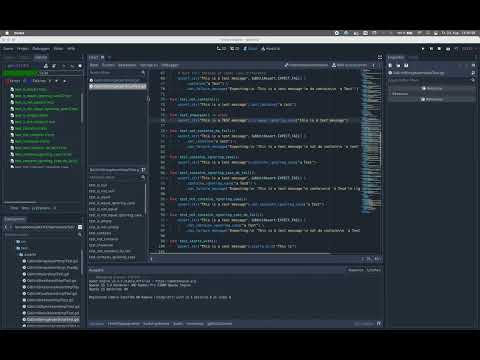
Task: Open the Project menu
Action: (23, 49)
